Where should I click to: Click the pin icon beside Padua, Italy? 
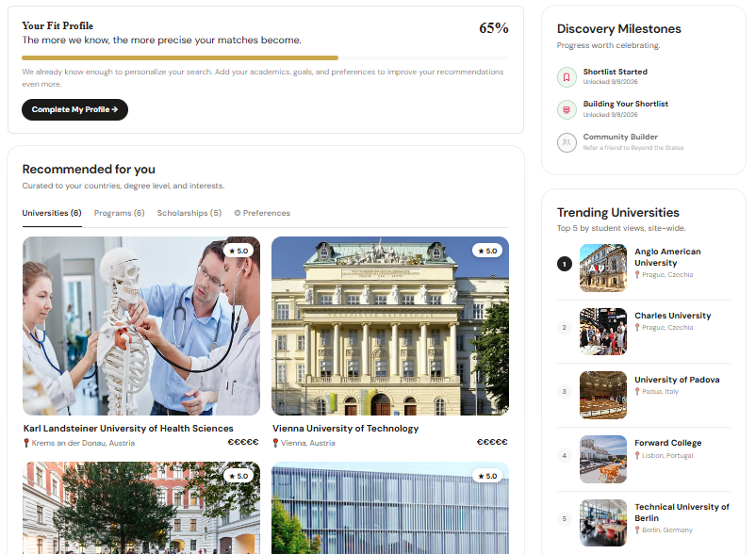[x=637, y=392]
